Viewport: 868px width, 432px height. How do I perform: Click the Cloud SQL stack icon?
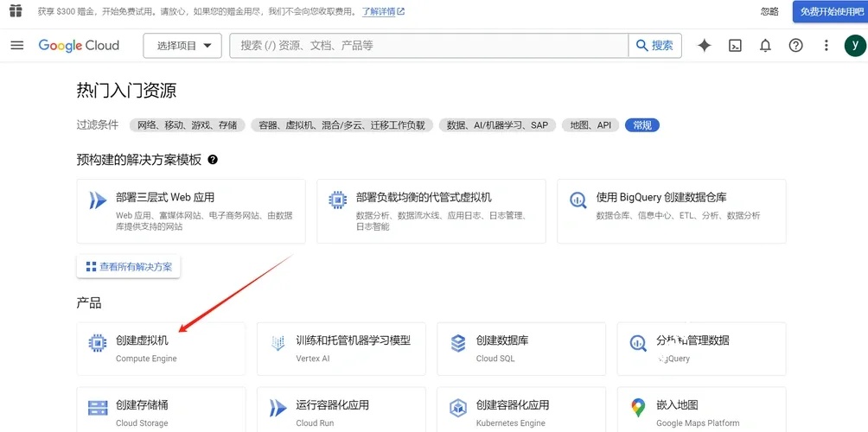tap(458, 344)
